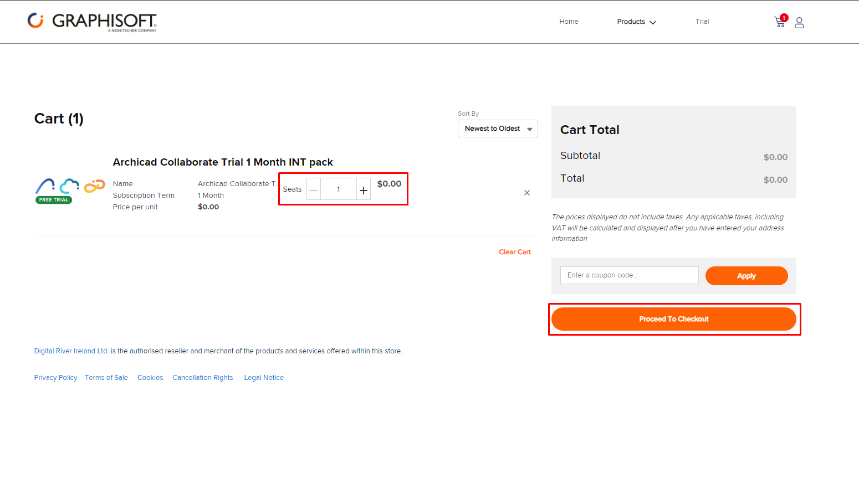859x504 pixels.
Task: Click the Clear Cart link
Action: tap(515, 252)
